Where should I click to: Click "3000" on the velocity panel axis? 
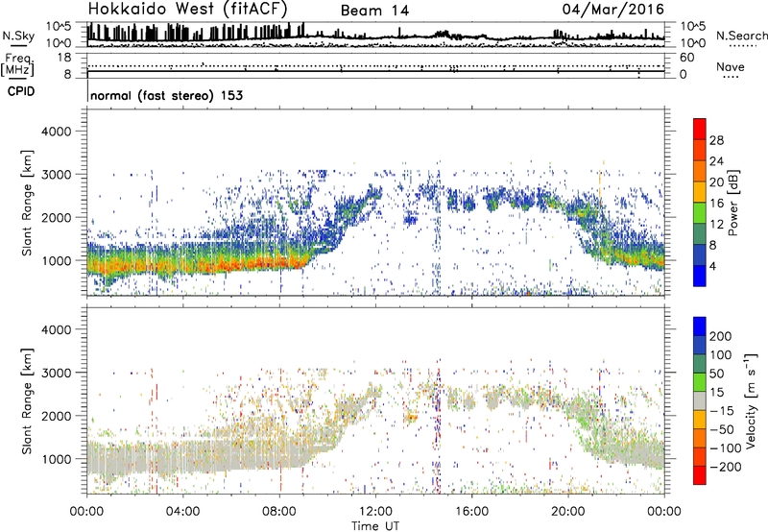click(x=57, y=373)
